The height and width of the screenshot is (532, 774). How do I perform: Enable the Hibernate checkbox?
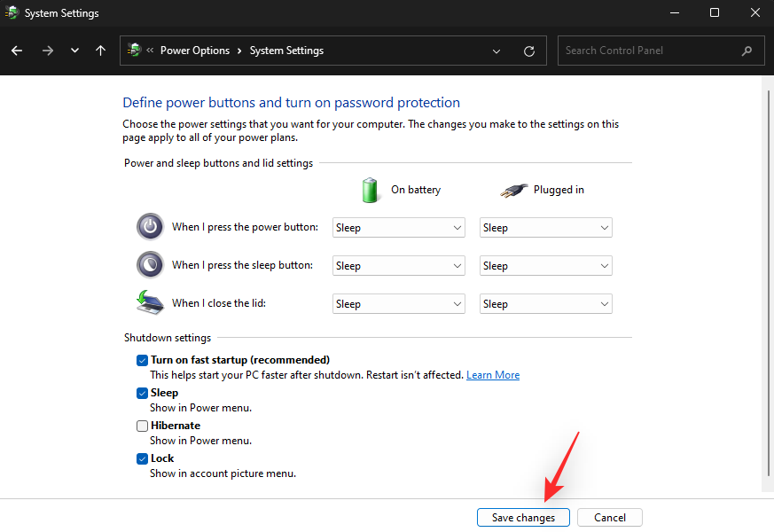coord(142,426)
